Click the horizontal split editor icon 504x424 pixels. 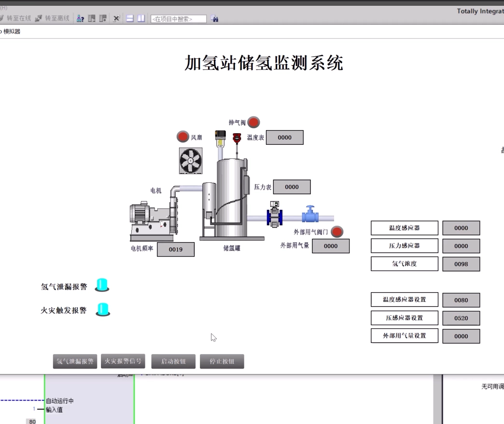point(129,18)
